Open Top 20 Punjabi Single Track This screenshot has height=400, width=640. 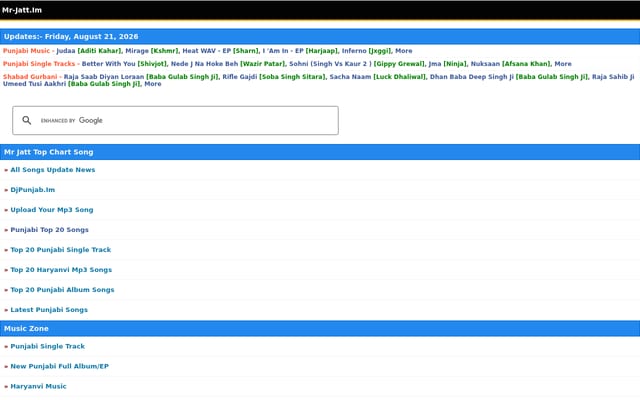tap(60, 250)
